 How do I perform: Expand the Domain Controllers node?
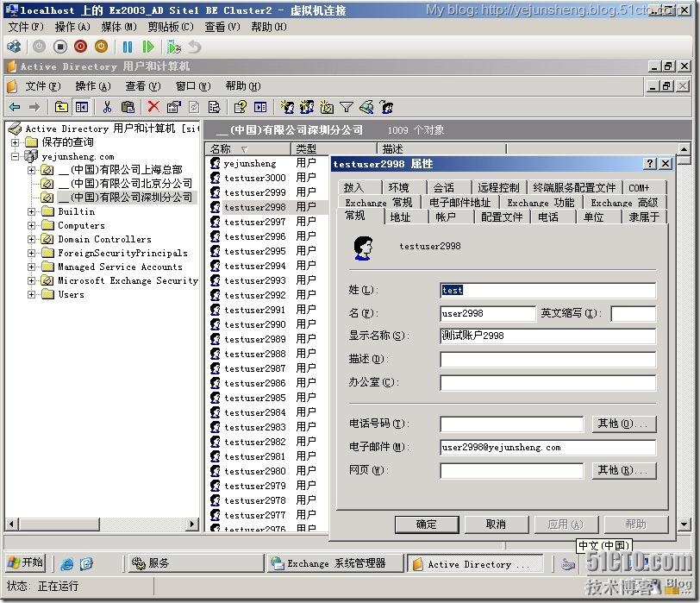(31, 240)
